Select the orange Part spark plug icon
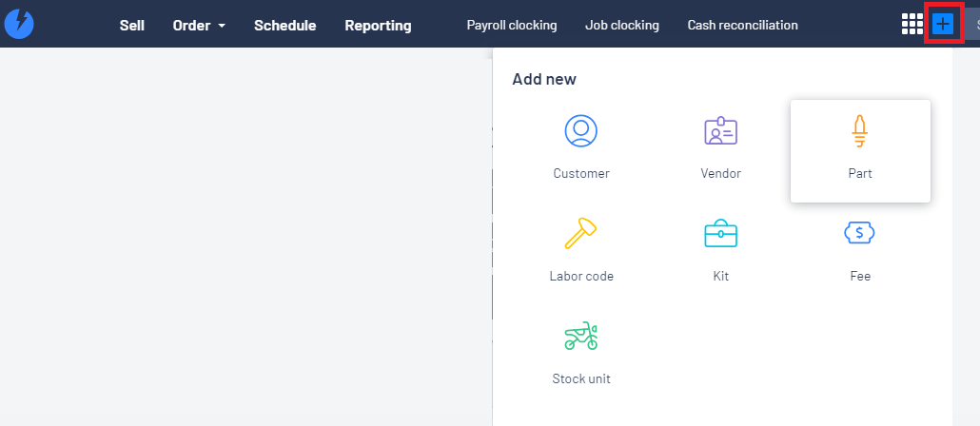 860,132
